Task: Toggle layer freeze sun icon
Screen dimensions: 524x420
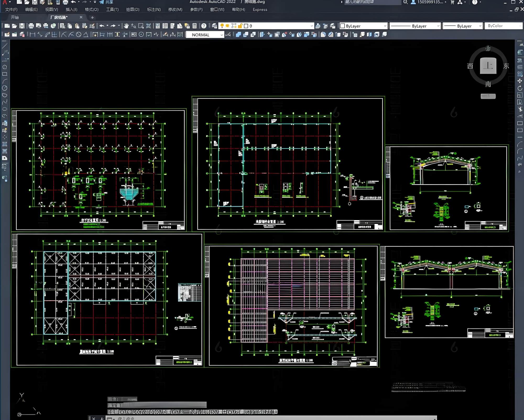Action: click(x=227, y=26)
